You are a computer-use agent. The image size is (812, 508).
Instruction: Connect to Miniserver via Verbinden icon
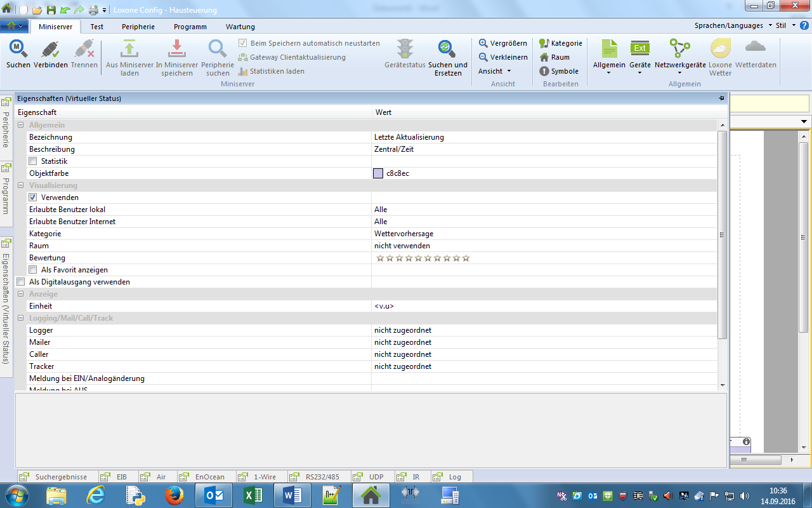51,49
